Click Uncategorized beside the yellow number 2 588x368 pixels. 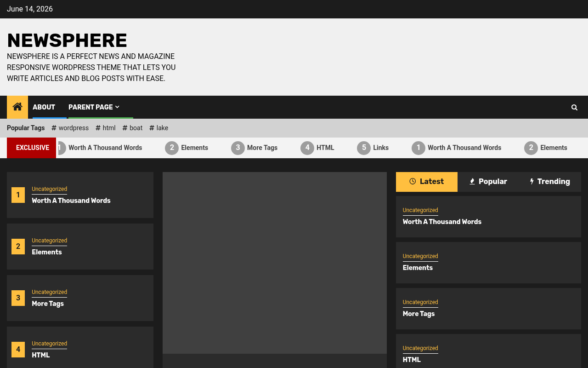[x=49, y=241]
